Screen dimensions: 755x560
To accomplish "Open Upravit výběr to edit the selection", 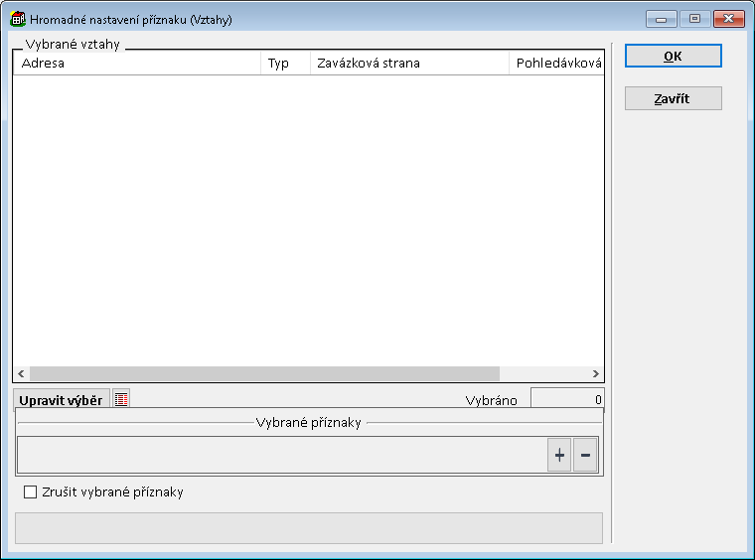I will tap(61, 400).
